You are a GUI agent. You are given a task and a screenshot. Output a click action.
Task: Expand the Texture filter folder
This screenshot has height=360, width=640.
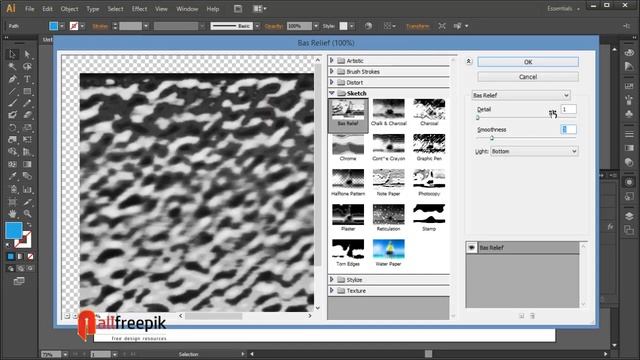click(x=332, y=291)
